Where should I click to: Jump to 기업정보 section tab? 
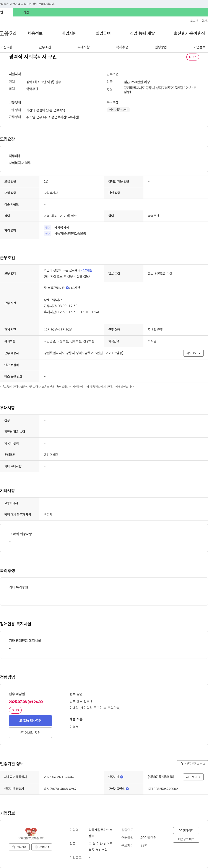click(199, 47)
